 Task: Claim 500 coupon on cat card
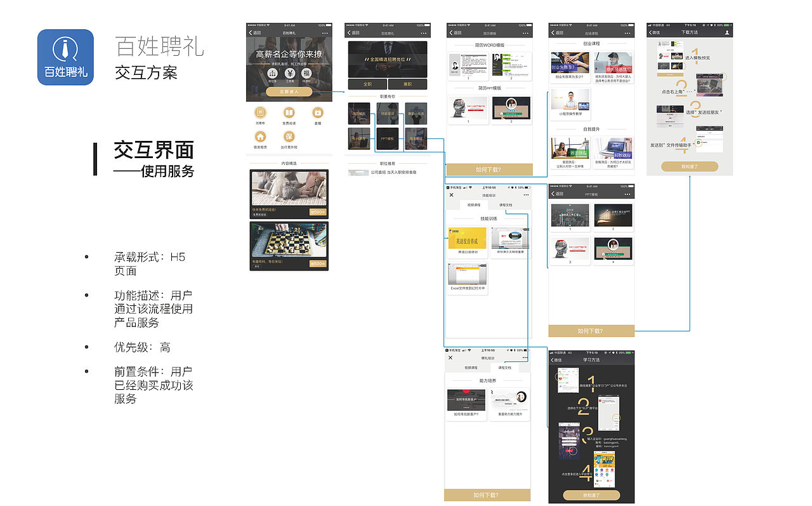tap(317, 212)
